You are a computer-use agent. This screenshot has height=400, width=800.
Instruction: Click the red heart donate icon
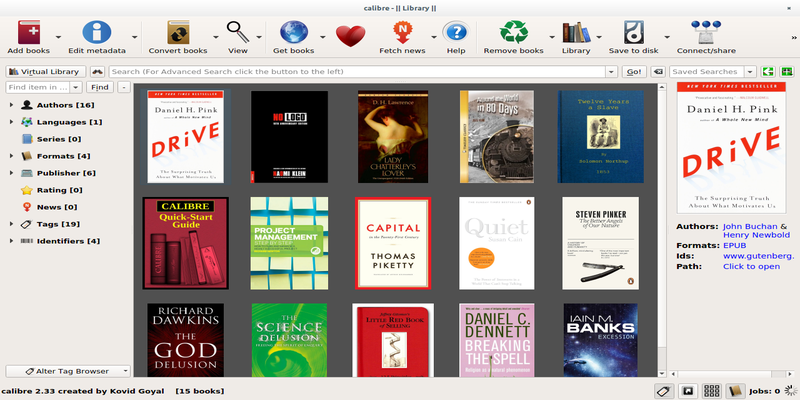click(x=351, y=36)
